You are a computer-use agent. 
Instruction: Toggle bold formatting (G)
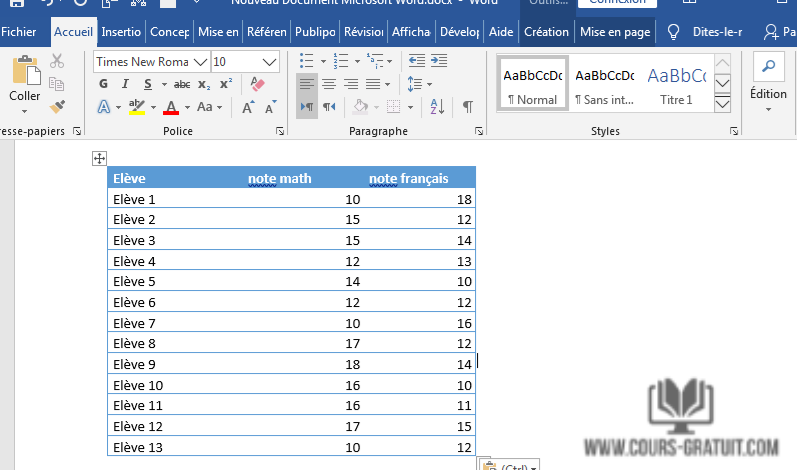click(x=103, y=84)
